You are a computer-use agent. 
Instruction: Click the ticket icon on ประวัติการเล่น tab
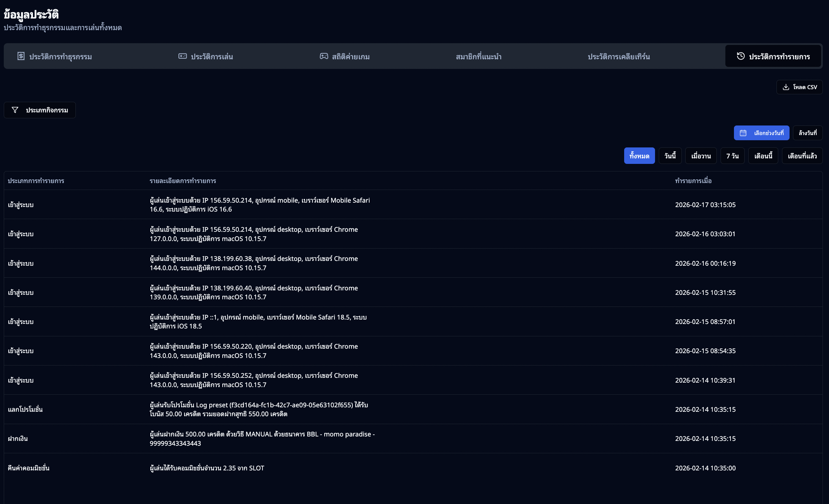click(183, 56)
